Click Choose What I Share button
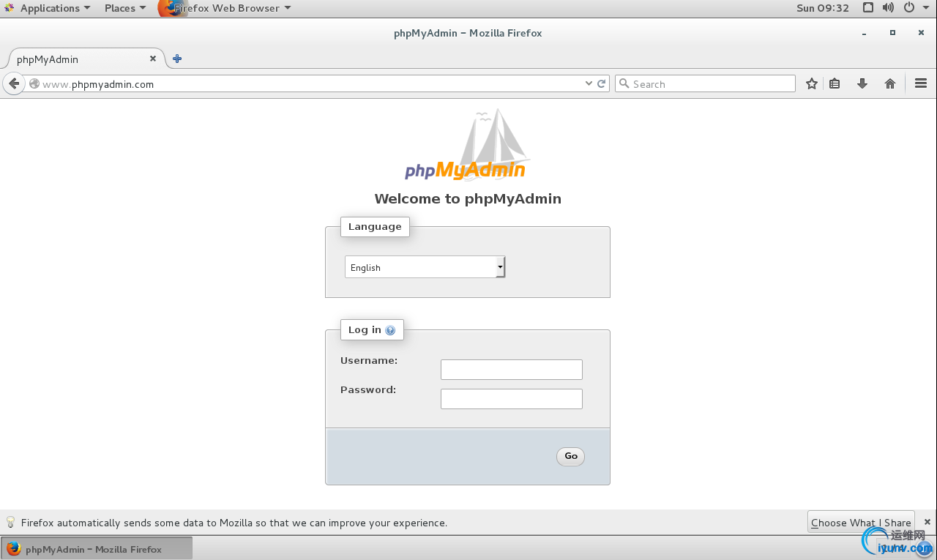This screenshot has height=560, width=937. click(861, 523)
